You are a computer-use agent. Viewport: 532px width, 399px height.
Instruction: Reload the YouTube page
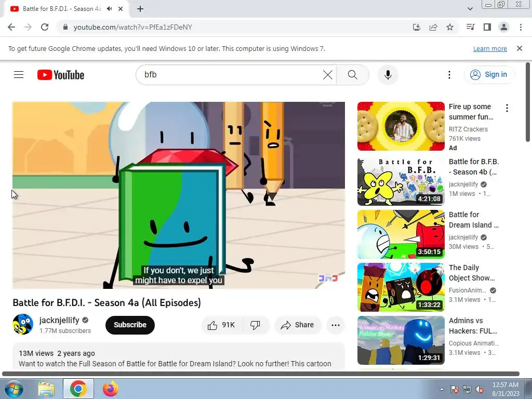[45, 27]
